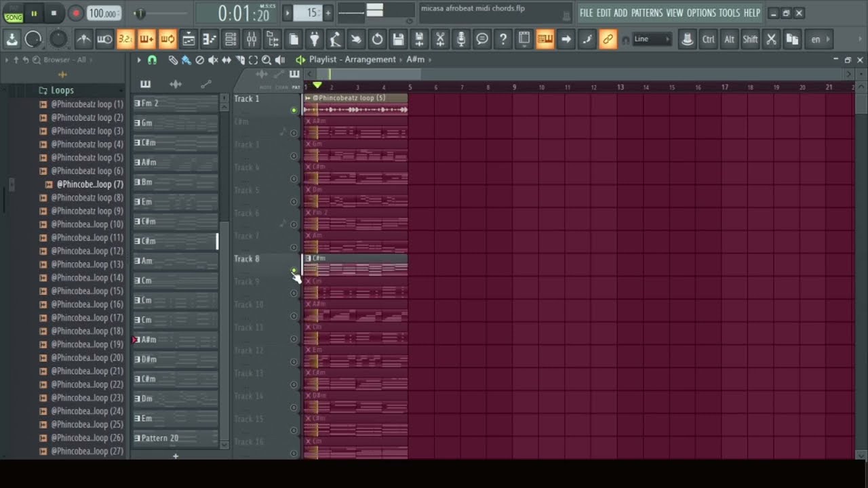Open the FILE menu

tap(587, 13)
